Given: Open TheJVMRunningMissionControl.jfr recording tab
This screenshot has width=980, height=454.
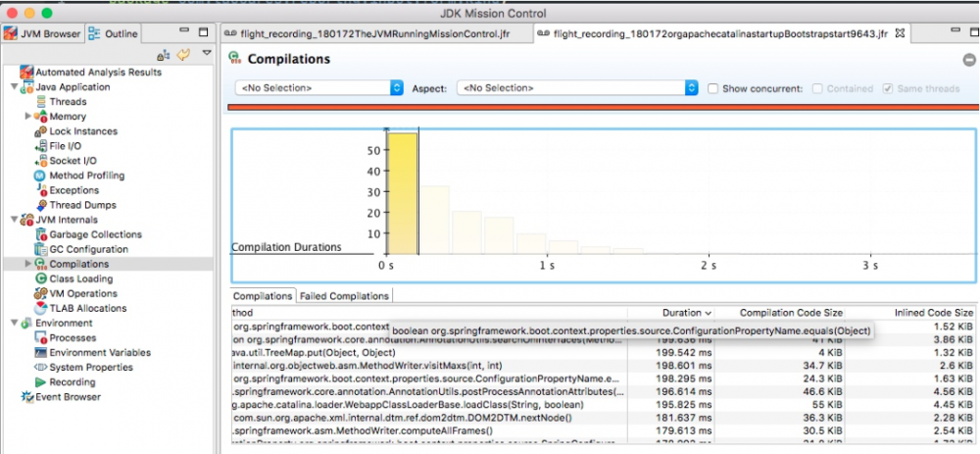Looking at the screenshot, I should pyautogui.click(x=375, y=33).
